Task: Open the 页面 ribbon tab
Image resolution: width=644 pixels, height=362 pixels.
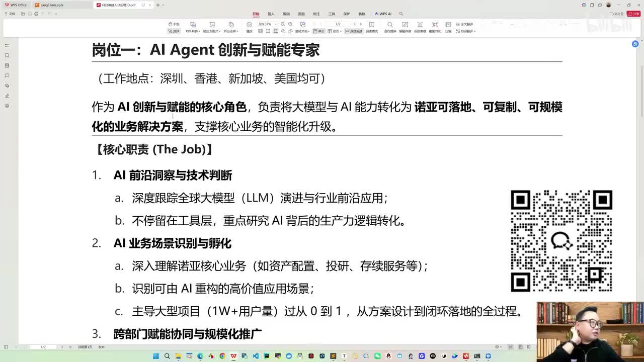Action: tap(301, 14)
